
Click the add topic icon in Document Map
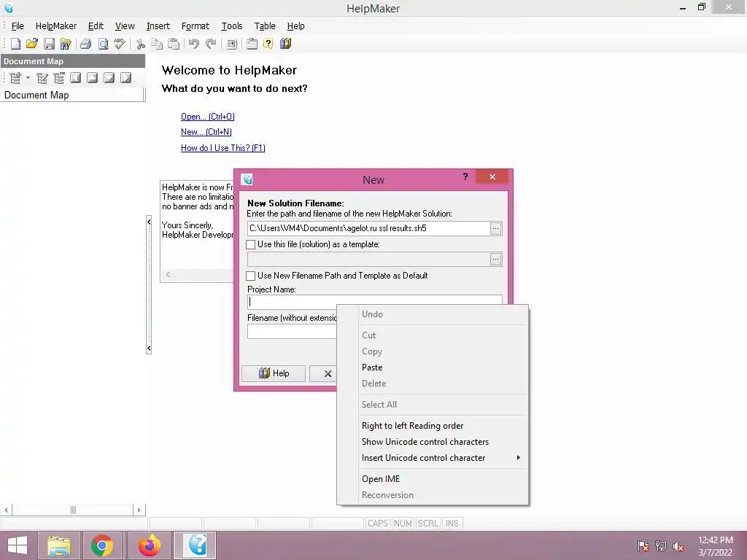15,77
